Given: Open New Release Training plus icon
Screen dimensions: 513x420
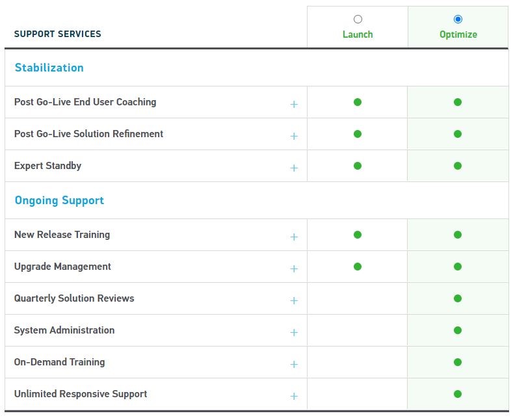Looking at the screenshot, I should point(294,237).
